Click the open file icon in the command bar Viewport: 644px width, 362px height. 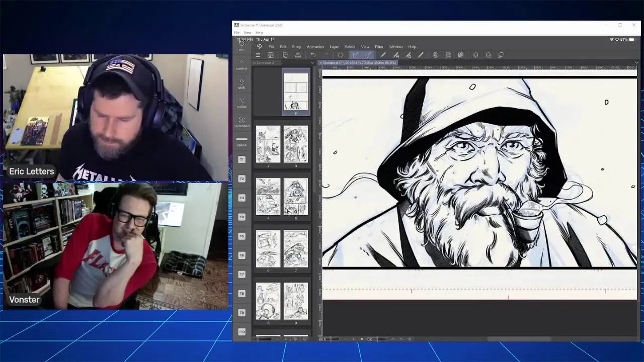pyautogui.click(x=298, y=55)
